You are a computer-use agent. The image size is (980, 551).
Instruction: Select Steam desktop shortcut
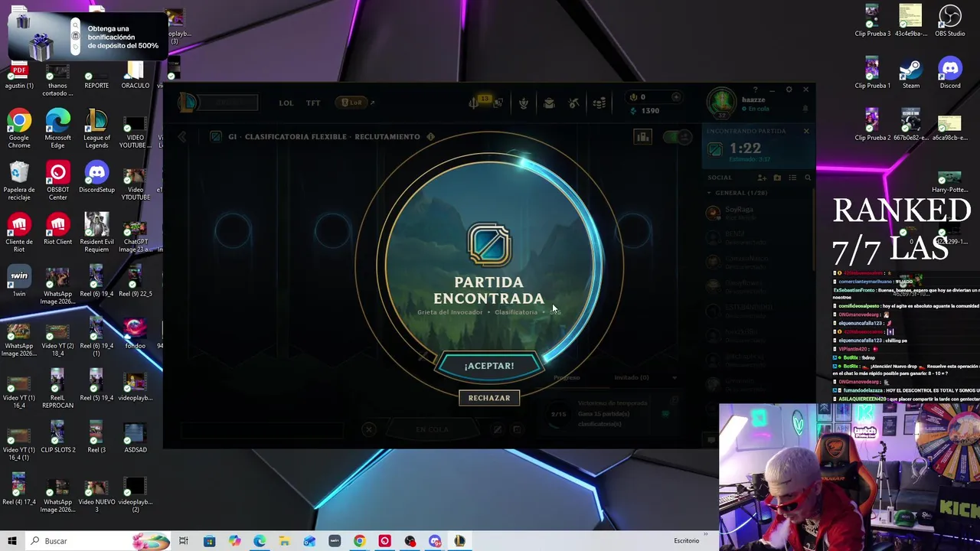click(x=911, y=73)
